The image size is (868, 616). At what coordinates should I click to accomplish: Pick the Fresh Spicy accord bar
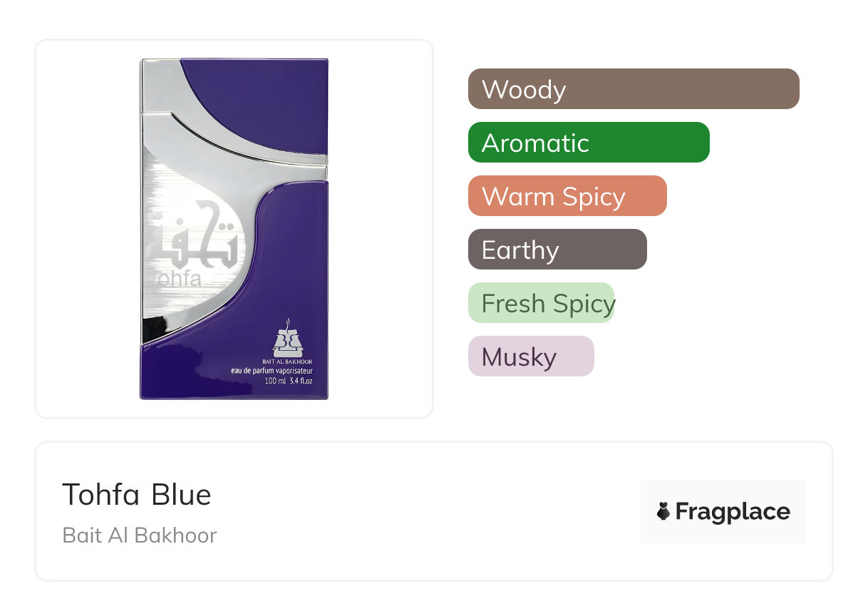(x=541, y=303)
